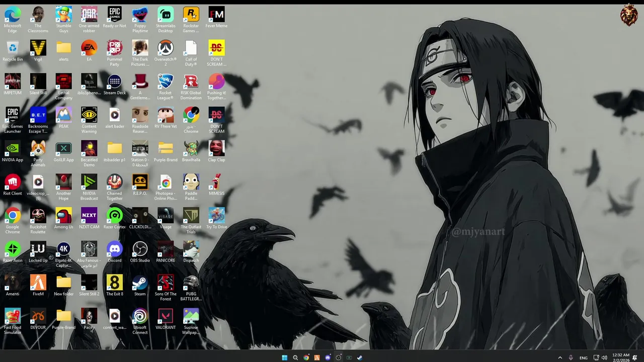644x362 pixels.
Task: Launch Clap Clap game icon
Action: tap(216, 152)
